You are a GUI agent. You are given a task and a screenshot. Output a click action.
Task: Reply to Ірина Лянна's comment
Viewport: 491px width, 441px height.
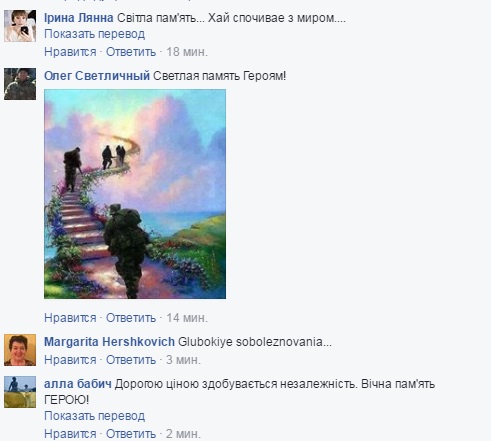(x=131, y=52)
